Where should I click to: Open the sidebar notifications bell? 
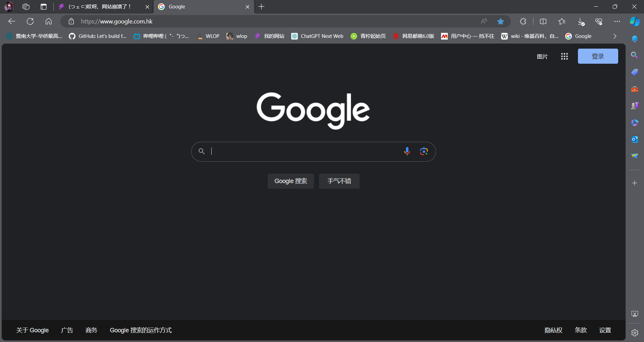click(x=635, y=39)
